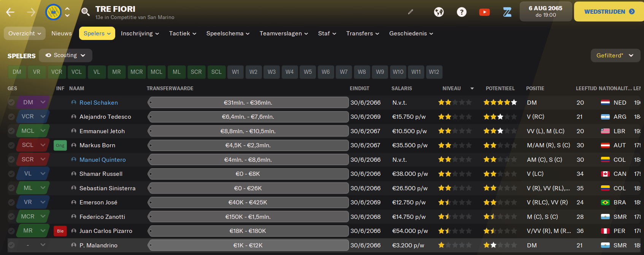This screenshot has width=644, height=255.
Task: Open the Spelers menu
Action: coord(97,33)
